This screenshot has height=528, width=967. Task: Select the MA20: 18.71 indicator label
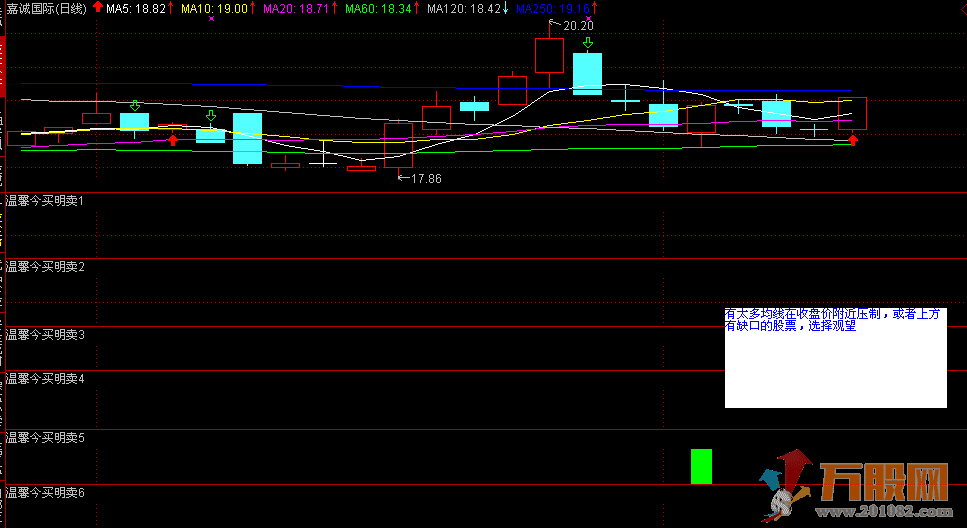(x=294, y=8)
